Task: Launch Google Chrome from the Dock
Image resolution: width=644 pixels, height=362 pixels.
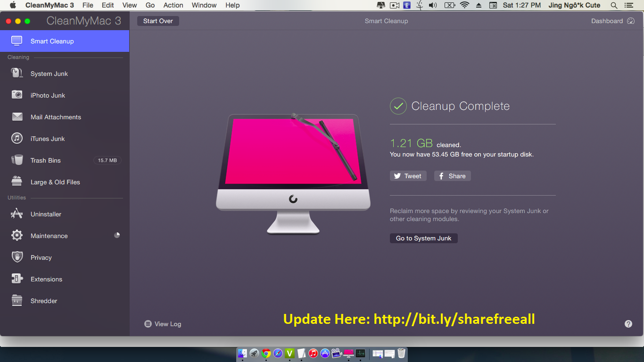Action: tap(266, 354)
